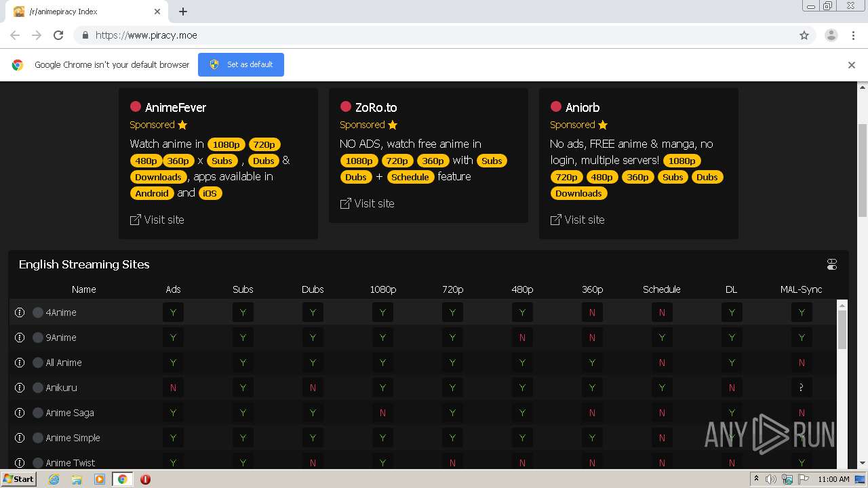Click the Anime Twist site name
The width and height of the screenshot is (868, 488).
[x=71, y=463]
